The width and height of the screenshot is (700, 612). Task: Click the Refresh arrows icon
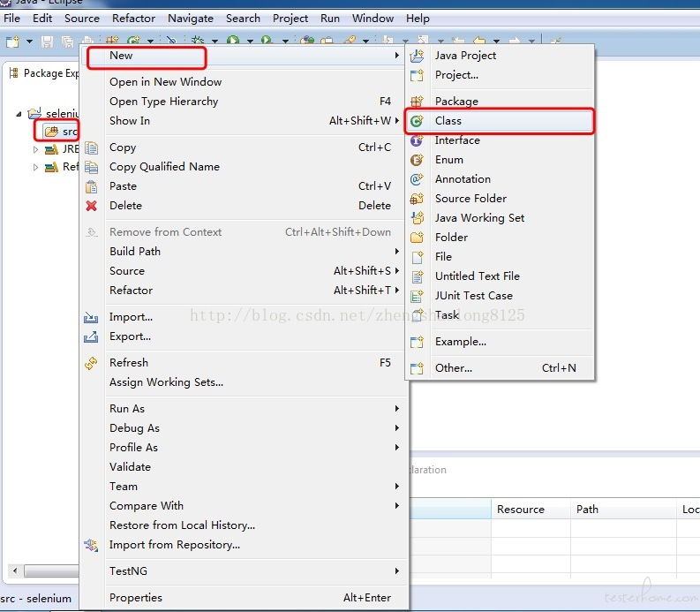(x=91, y=363)
